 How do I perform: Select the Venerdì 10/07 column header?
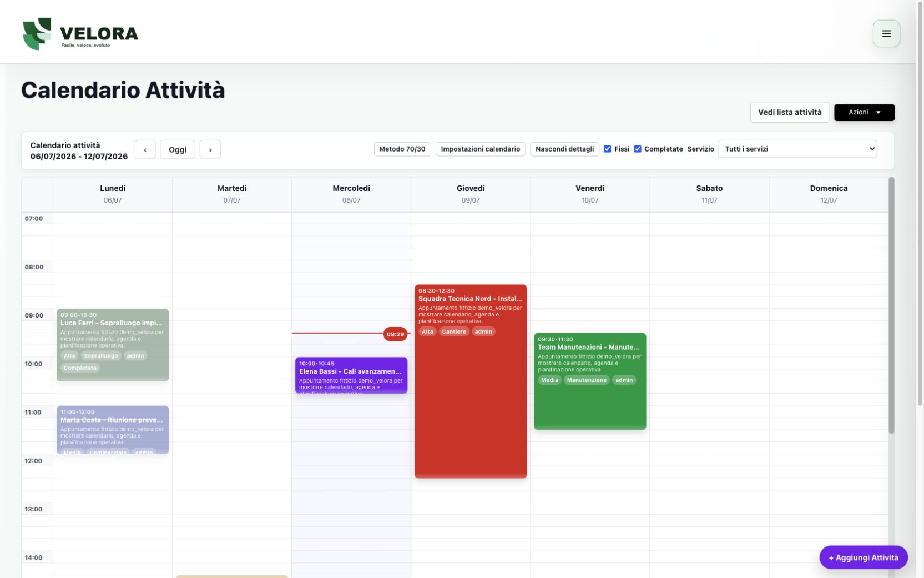pos(590,194)
